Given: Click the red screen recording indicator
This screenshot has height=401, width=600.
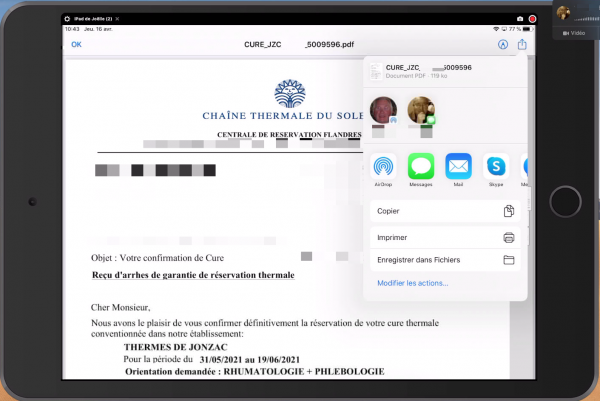Looking at the screenshot, I should click(x=533, y=18).
